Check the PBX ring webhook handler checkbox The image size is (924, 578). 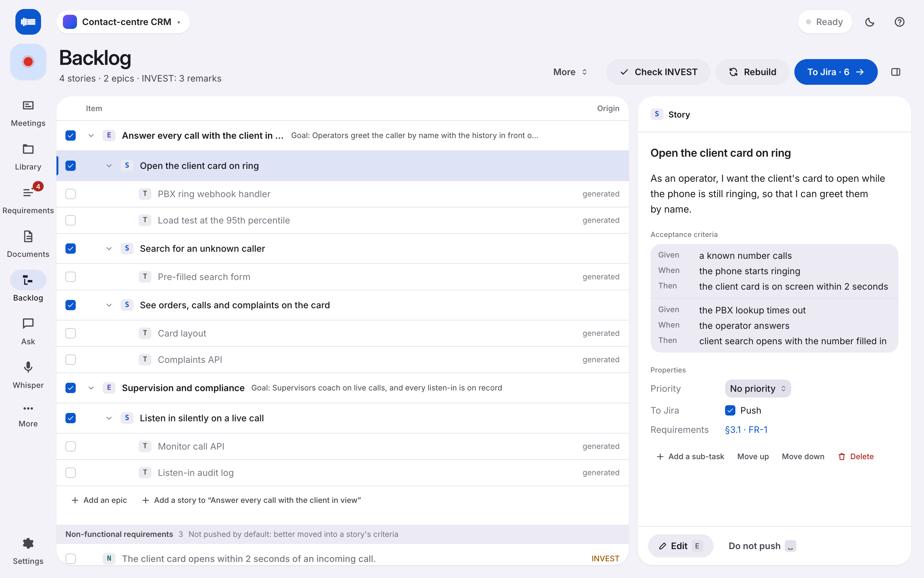coord(71,194)
